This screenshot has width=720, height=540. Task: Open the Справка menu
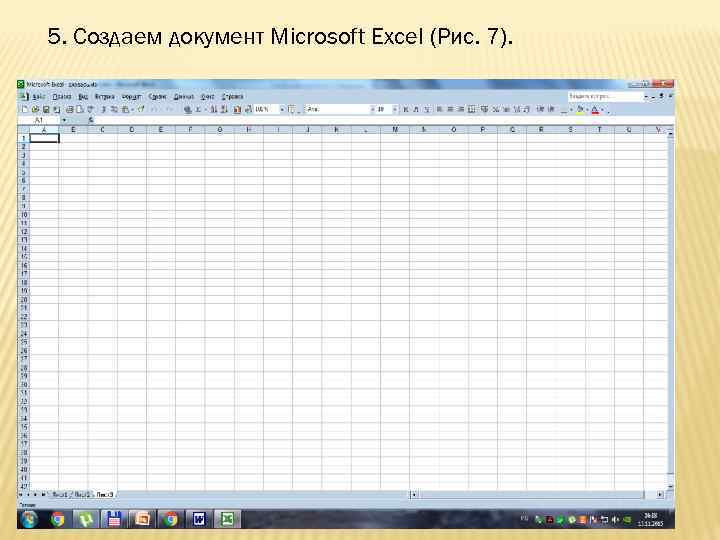pyautogui.click(x=232, y=97)
